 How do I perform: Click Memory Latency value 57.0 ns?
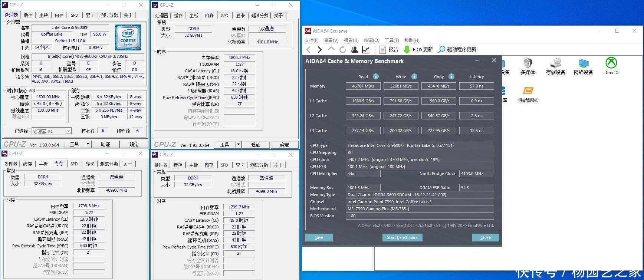click(476, 86)
